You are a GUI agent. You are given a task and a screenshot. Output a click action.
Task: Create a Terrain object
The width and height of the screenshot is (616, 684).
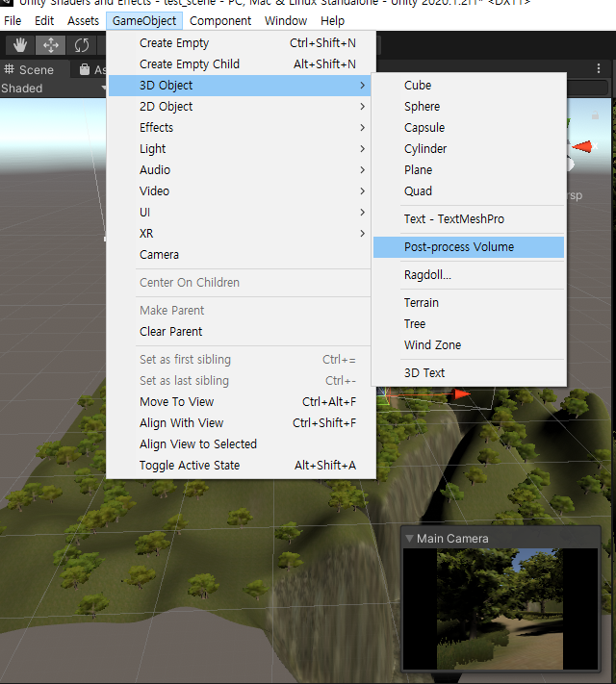click(469, 303)
